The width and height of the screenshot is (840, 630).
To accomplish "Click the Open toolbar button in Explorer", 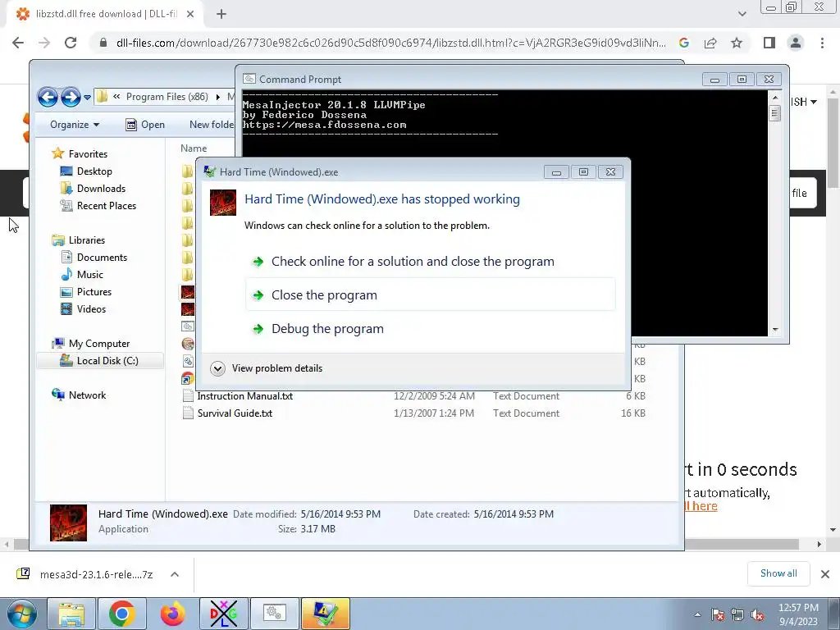I will coord(145,125).
